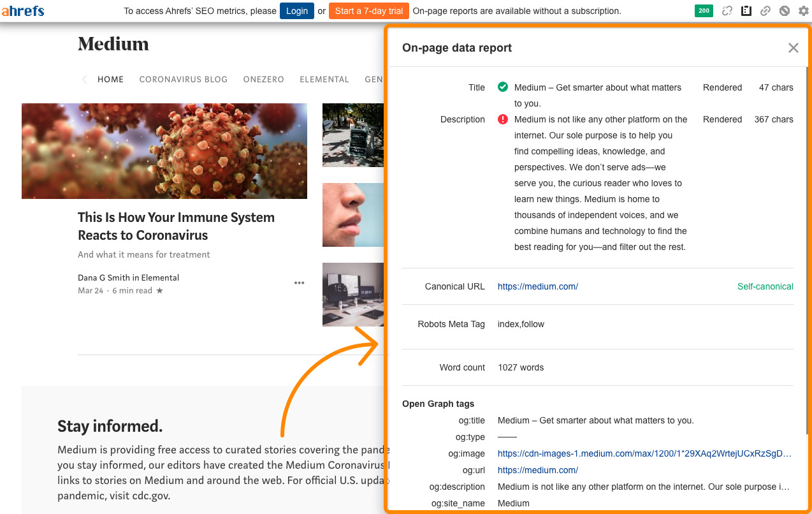Screen dimensions: 812x514
Task: Open the blocked resources indicator icon
Action: pyautogui.click(x=785, y=11)
